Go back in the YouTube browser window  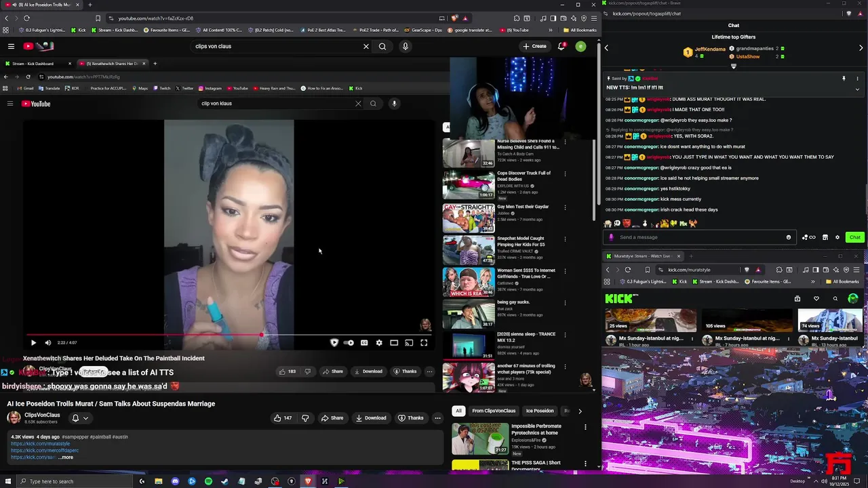tap(7, 18)
